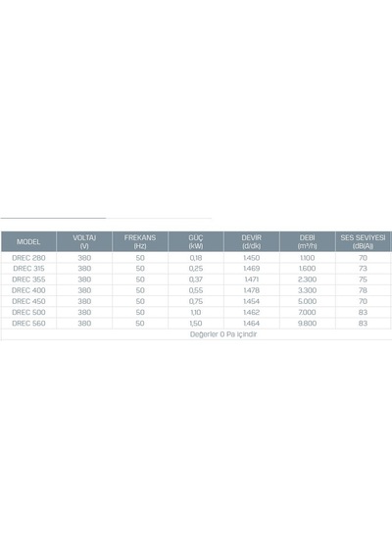Screen dimensions: 392x559
Task: Select the DEVİR (d/dk) header cell
Action: [x=252, y=241]
